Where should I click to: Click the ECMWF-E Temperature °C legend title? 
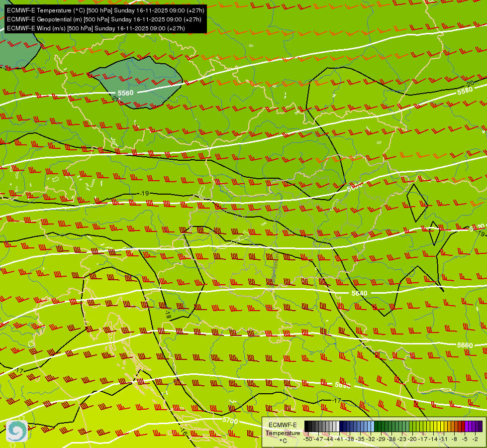click(x=283, y=433)
